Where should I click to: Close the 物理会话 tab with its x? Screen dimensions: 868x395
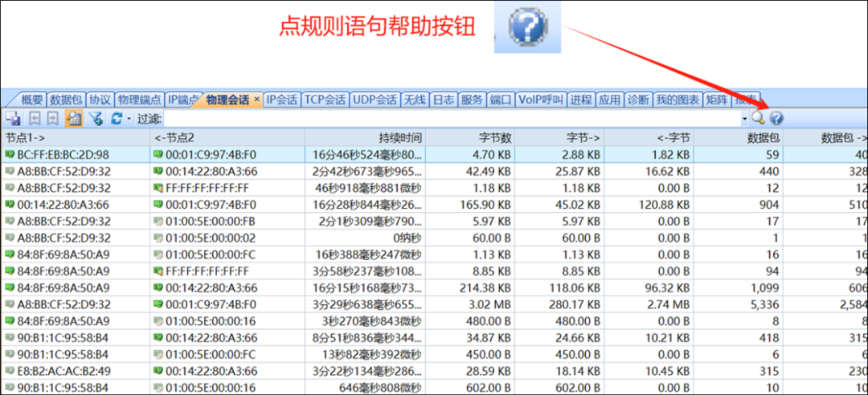(x=256, y=100)
